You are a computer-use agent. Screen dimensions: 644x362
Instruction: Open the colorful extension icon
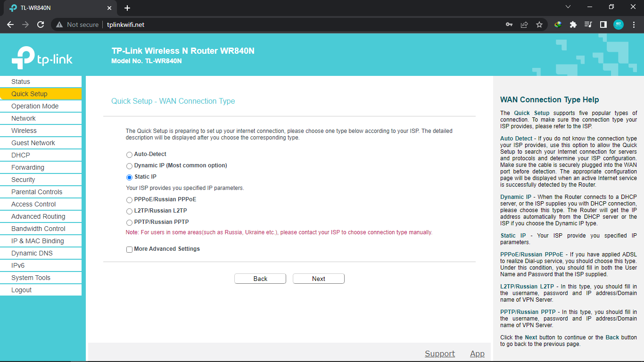click(x=558, y=25)
